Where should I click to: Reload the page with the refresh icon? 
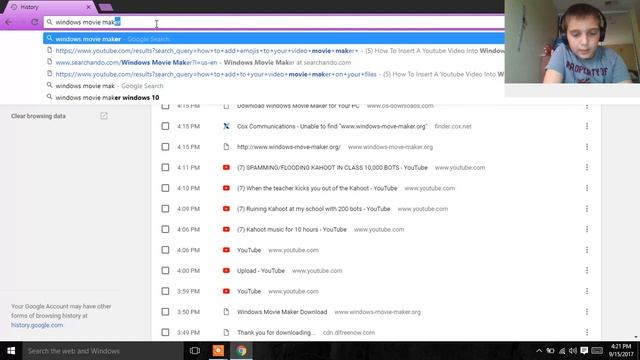[34, 22]
